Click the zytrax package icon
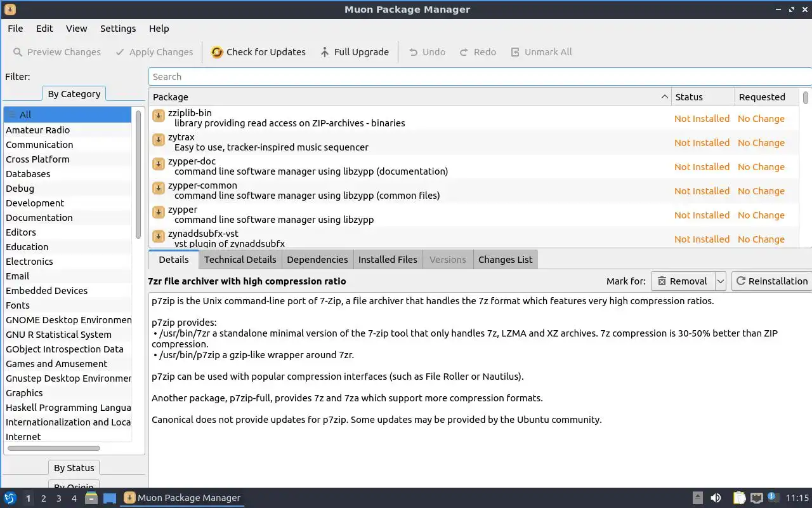This screenshot has height=508, width=812. click(x=159, y=140)
